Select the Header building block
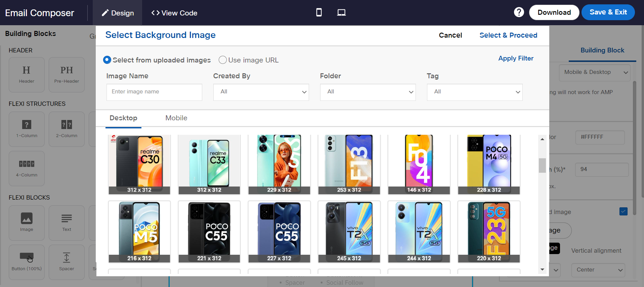Viewport: 644px width, 287px height. [x=27, y=75]
